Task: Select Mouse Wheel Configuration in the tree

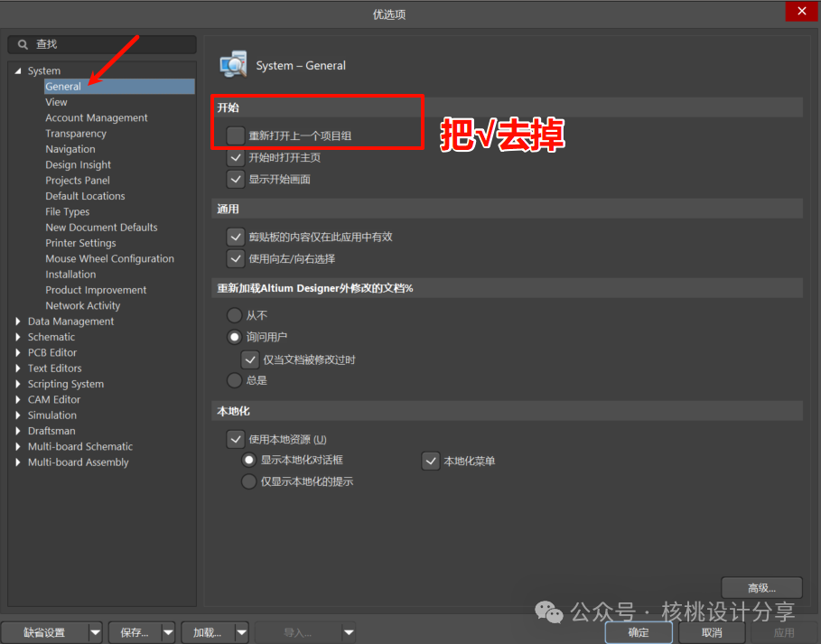Action: (x=109, y=258)
